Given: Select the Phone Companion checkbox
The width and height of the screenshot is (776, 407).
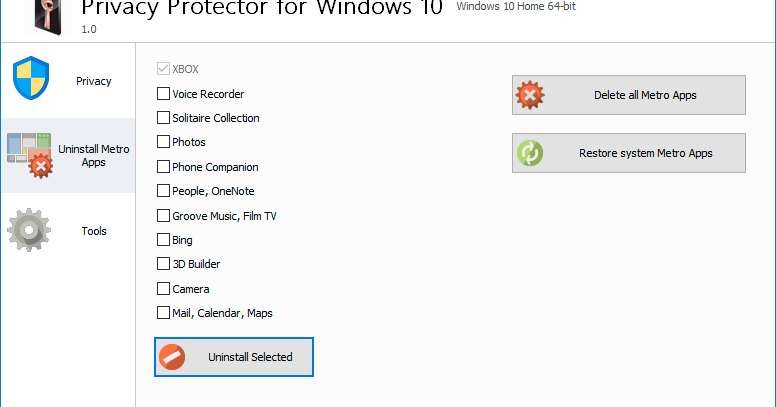Looking at the screenshot, I should [x=163, y=166].
